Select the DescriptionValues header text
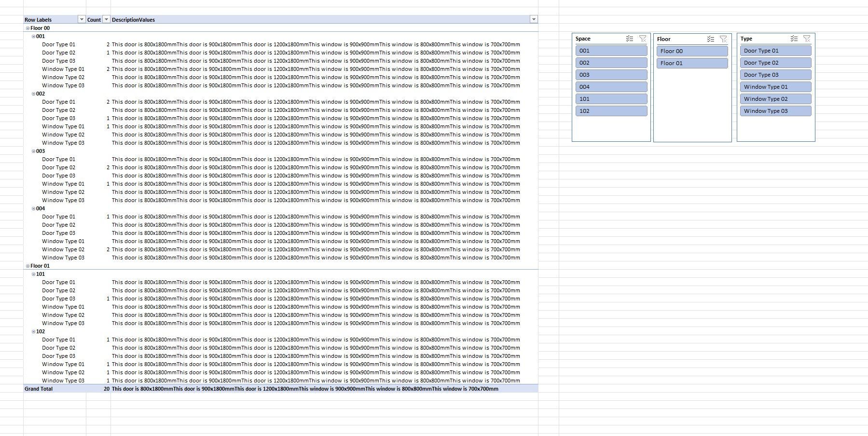The image size is (868, 436). coord(133,20)
